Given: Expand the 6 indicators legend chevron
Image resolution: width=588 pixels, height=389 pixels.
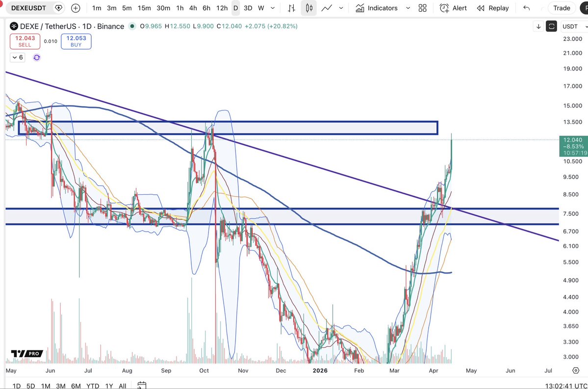Looking at the screenshot, I should (x=17, y=57).
